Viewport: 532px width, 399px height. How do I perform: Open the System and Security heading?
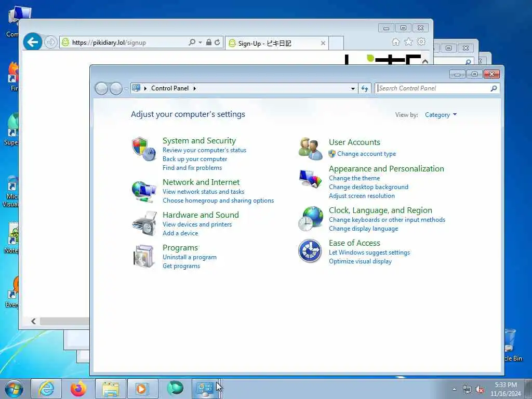(199, 140)
